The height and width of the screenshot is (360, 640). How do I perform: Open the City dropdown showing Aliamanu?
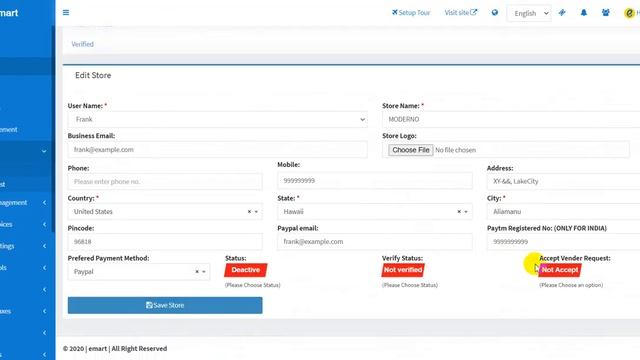pos(563,212)
